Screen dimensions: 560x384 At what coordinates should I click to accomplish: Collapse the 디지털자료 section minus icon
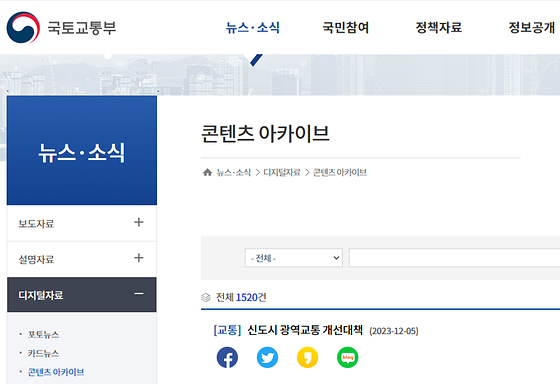coord(139,294)
